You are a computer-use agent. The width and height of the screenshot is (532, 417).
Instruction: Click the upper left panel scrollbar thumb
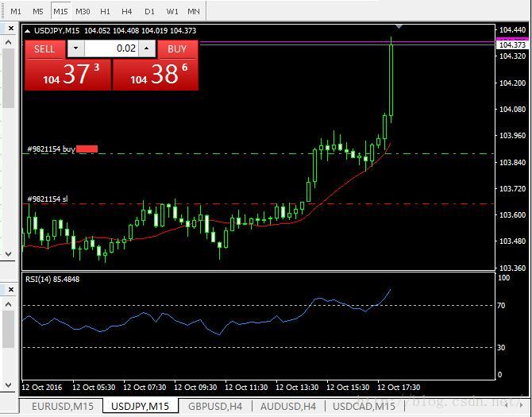point(8,78)
